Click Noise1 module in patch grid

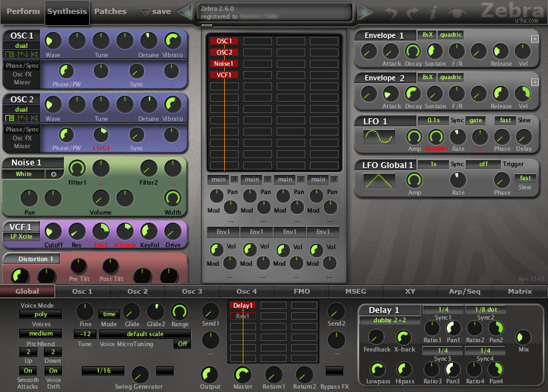(x=223, y=64)
